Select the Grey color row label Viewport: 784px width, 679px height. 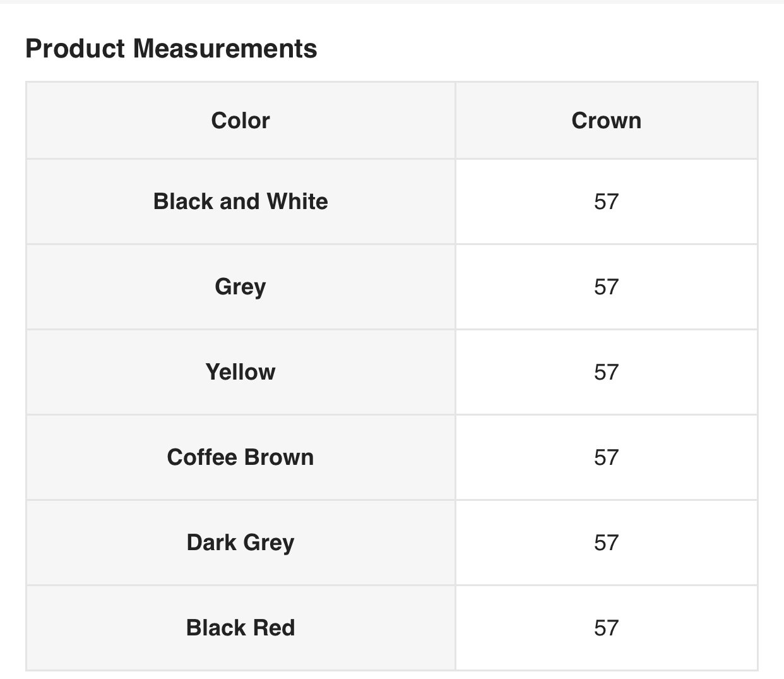241,287
